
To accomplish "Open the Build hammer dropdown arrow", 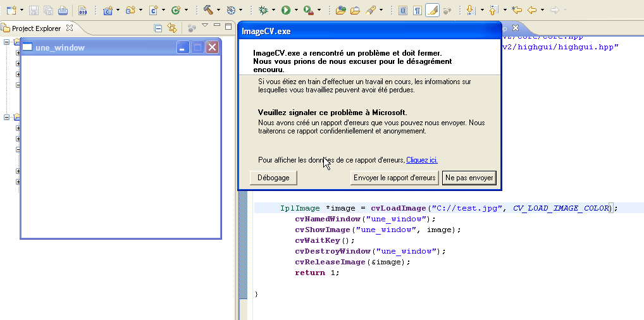I will [x=218, y=10].
